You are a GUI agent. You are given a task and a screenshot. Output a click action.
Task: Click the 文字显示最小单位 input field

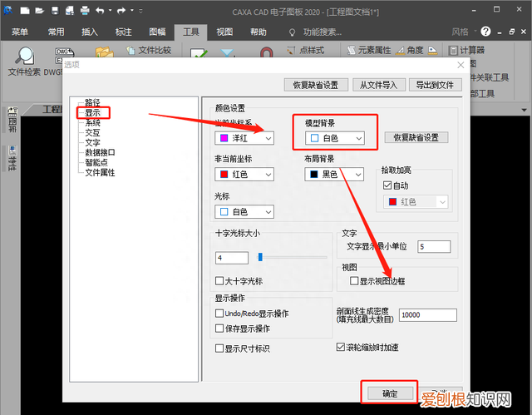pyautogui.click(x=434, y=247)
